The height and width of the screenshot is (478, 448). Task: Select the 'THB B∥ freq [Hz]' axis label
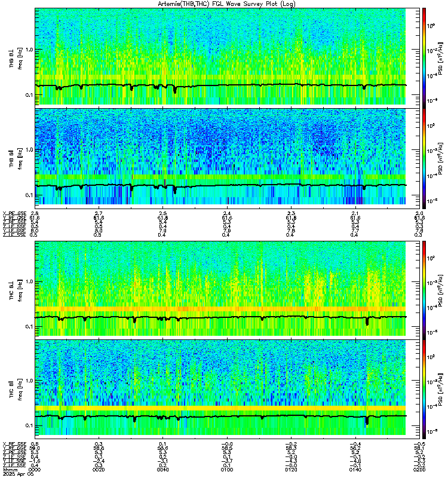pos(16,158)
